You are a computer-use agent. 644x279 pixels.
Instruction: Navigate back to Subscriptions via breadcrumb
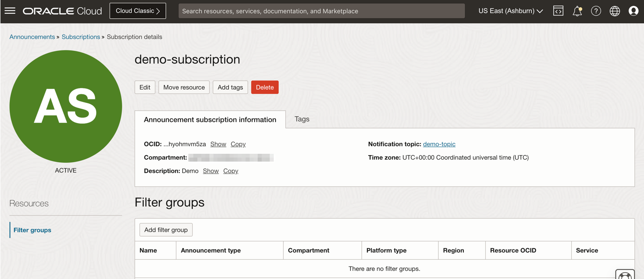click(80, 37)
